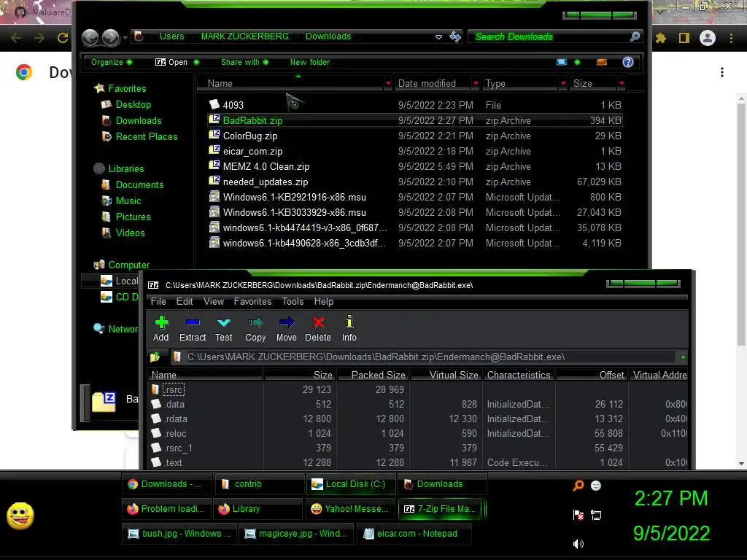Switch to eicar.com - Notepad taskbar button
747x560 pixels.
414,533
